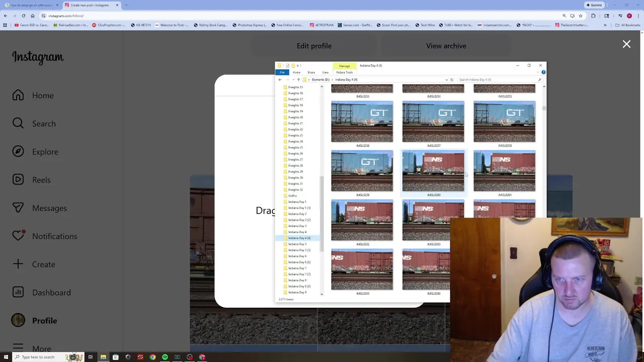Select thumbnail IMGL0258
644x362 pixels.
(x=505, y=124)
